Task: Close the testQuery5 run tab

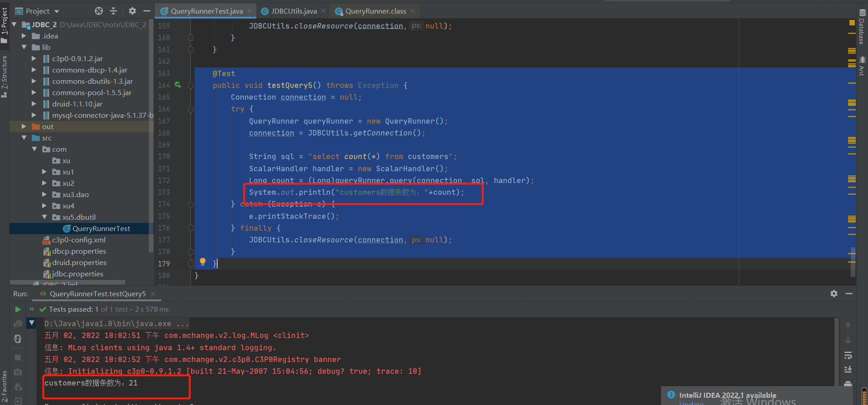Action: point(153,294)
